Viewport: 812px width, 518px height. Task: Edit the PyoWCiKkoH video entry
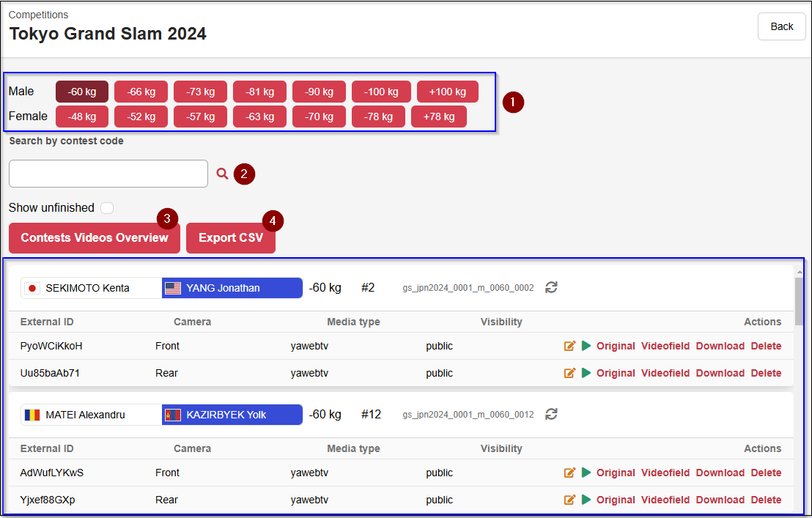click(569, 346)
